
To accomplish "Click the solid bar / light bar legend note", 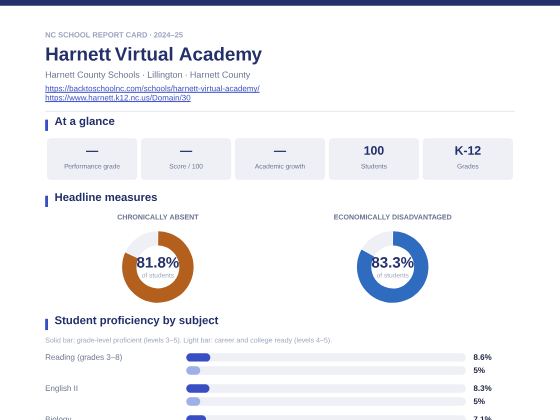I will (188, 340).
